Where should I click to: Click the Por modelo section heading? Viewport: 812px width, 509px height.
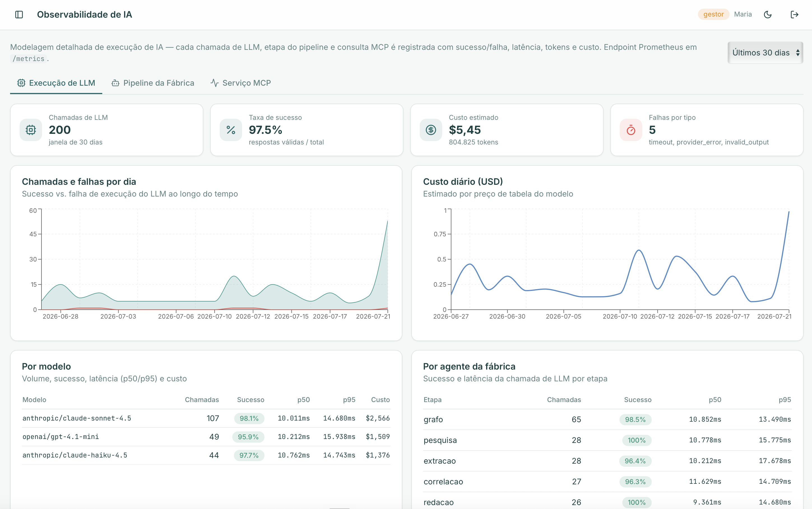[47, 366]
